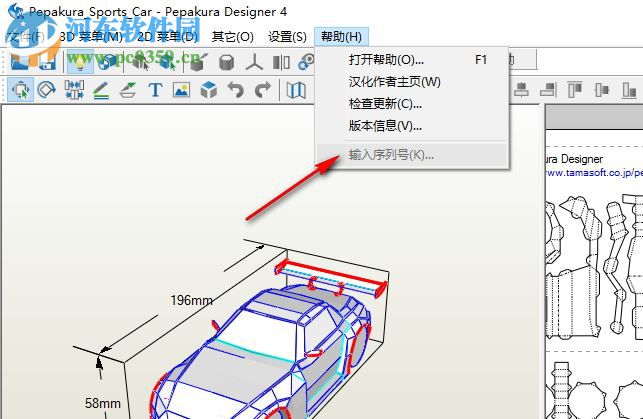Select the pencil edge color tool
The width and height of the screenshot is (643, 419).
(x=101, y=90)
